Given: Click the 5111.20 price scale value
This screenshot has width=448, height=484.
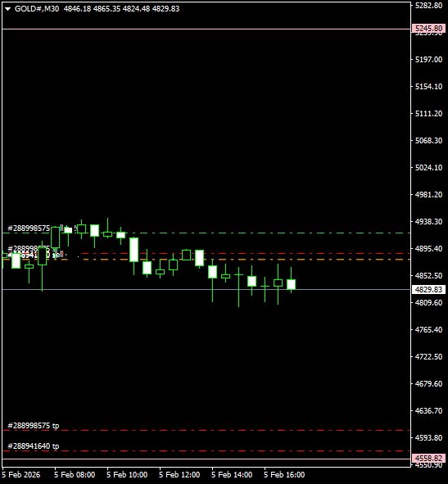Looking at the screenshot, I should click(428, 114).
